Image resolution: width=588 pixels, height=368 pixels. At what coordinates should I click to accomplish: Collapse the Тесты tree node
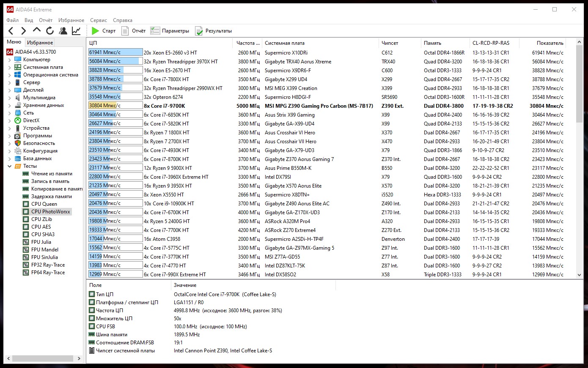pos(10,166)
